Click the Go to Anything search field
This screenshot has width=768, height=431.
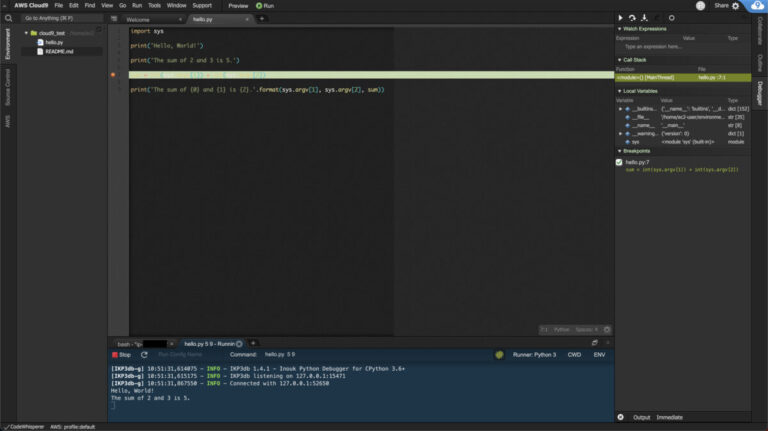click(60, 18)
